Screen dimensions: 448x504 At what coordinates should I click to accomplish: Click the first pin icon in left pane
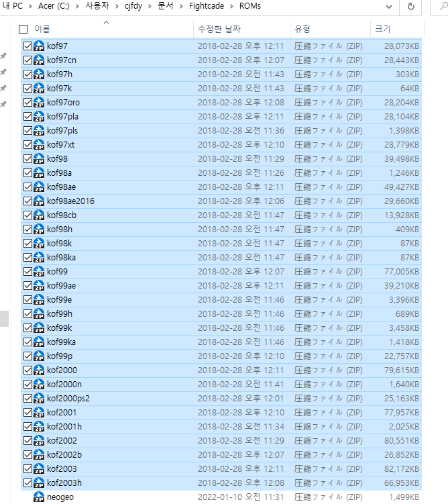click(3, 56)
